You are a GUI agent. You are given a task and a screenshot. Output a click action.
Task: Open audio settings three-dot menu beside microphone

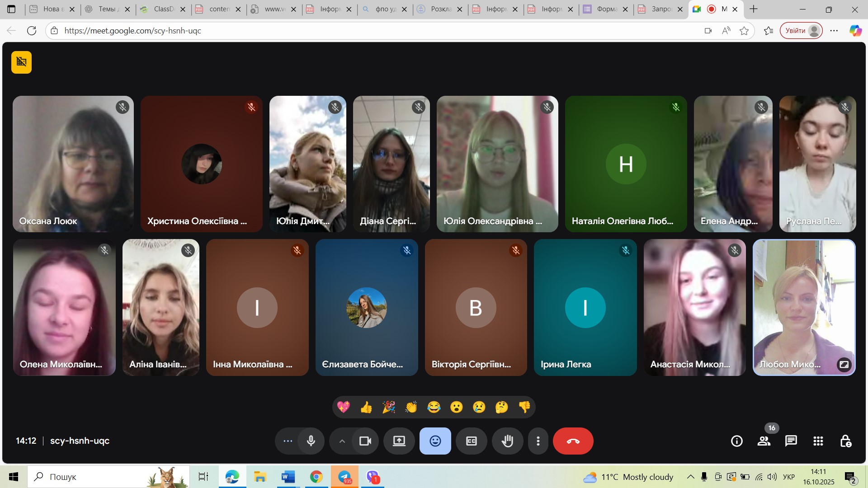[288, 441]
